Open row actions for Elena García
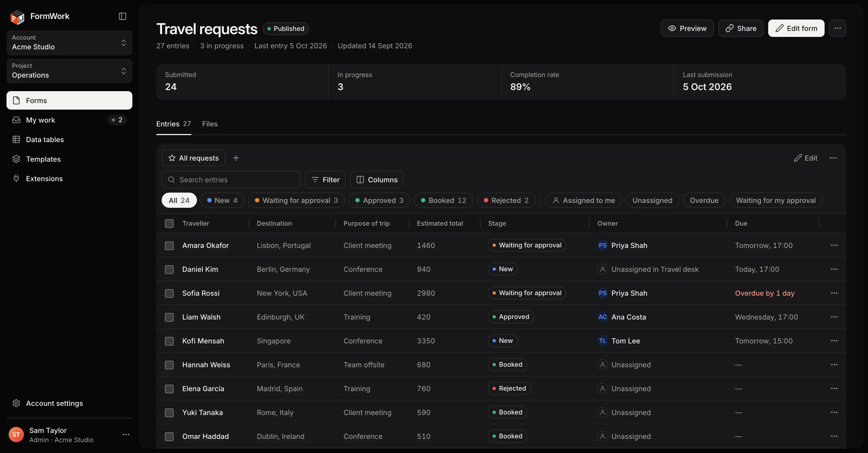868x453 pixels. (834, 389)
